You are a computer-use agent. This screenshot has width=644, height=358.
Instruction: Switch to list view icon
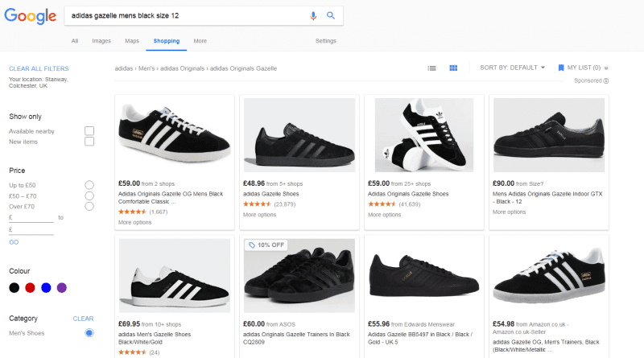431,68
